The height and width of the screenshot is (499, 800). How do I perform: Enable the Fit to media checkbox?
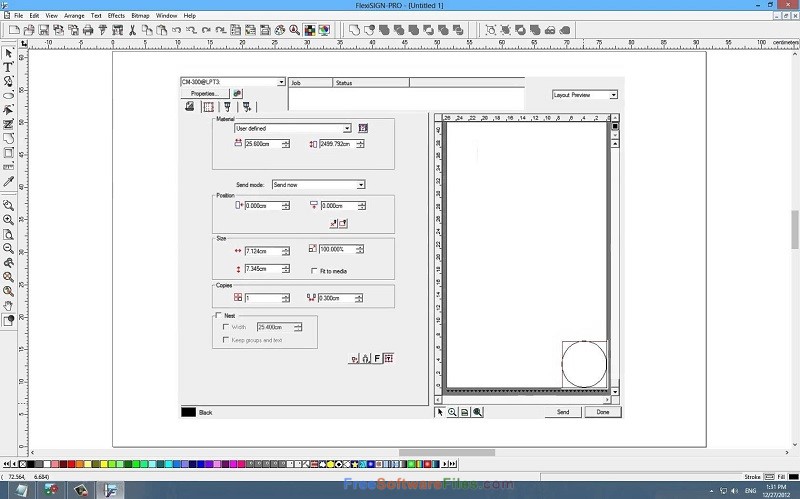point(314,270)
